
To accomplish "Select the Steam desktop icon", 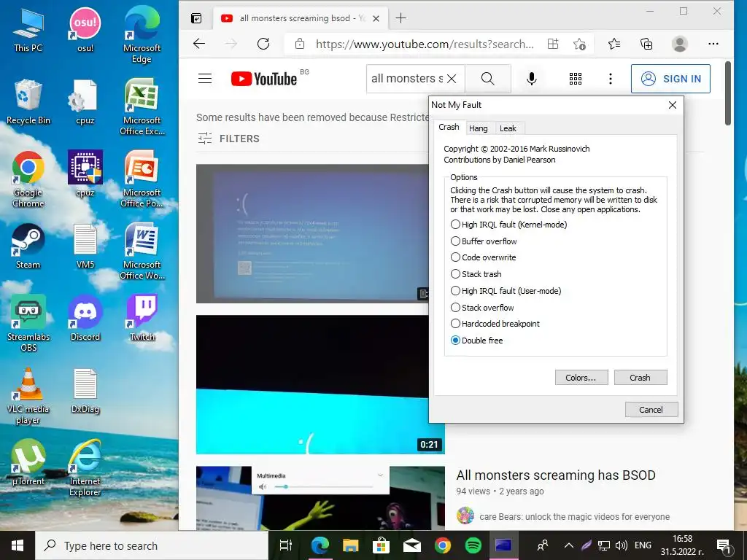I will (x=28, y=246).
